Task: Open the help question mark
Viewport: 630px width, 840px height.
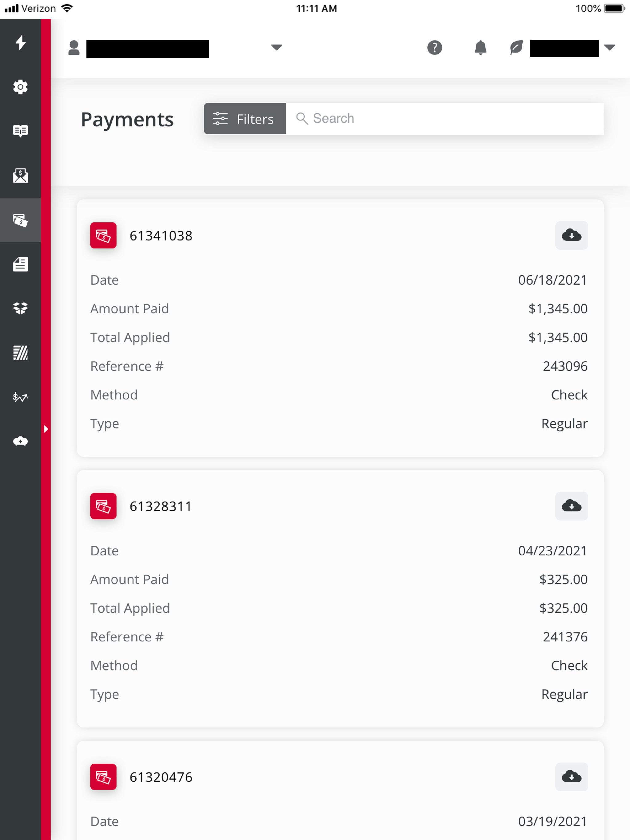Action: 435,47
